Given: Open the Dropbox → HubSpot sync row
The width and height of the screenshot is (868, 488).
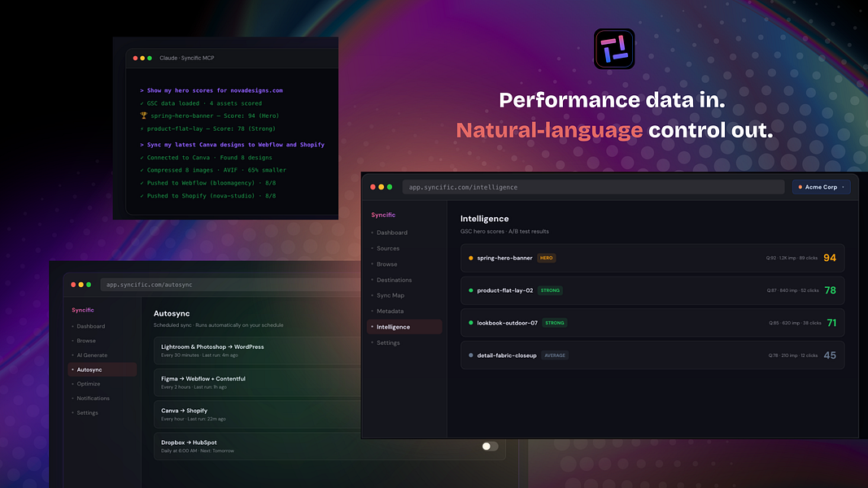Looking at the screenshot, I should [x=329, y=447].
